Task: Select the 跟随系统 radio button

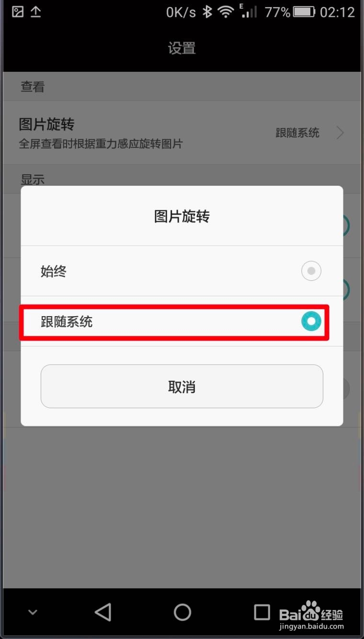Action: coord(311,321)
